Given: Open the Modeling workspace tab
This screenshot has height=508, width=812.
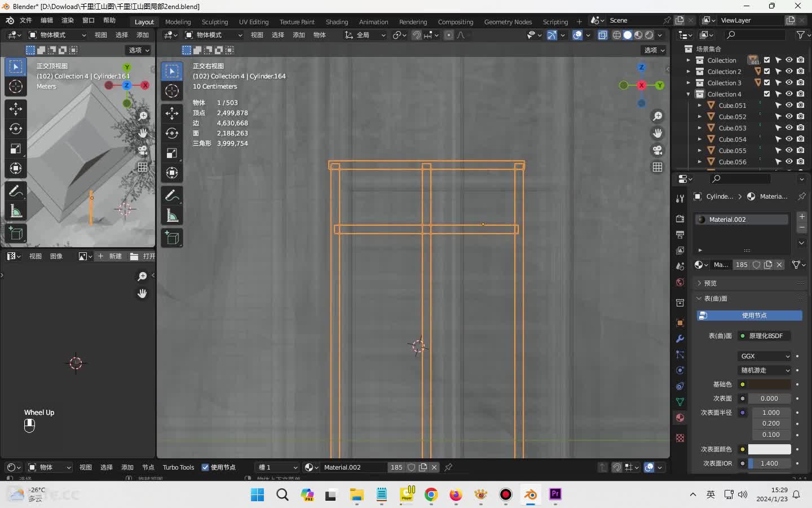Looking at the screenshot, I should tap(178, 22).
